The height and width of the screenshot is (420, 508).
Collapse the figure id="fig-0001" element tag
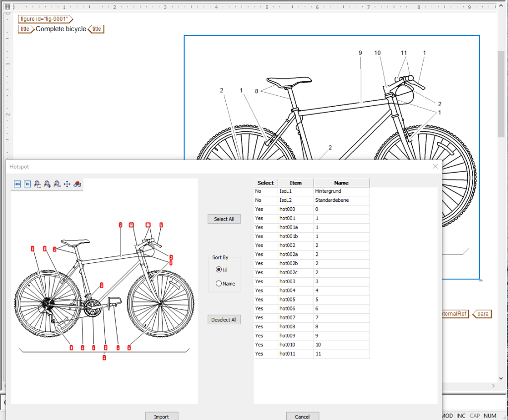click(45, 19)
